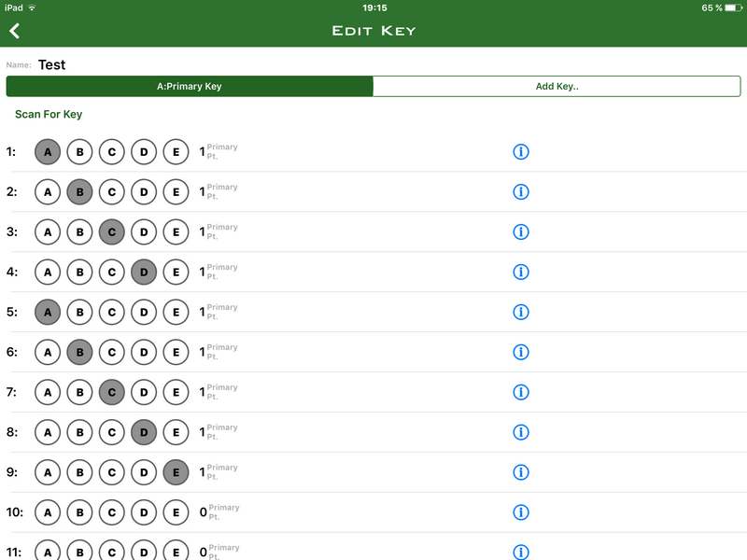
Task: Choose answer E for question 4
Action: pos(176,272)
